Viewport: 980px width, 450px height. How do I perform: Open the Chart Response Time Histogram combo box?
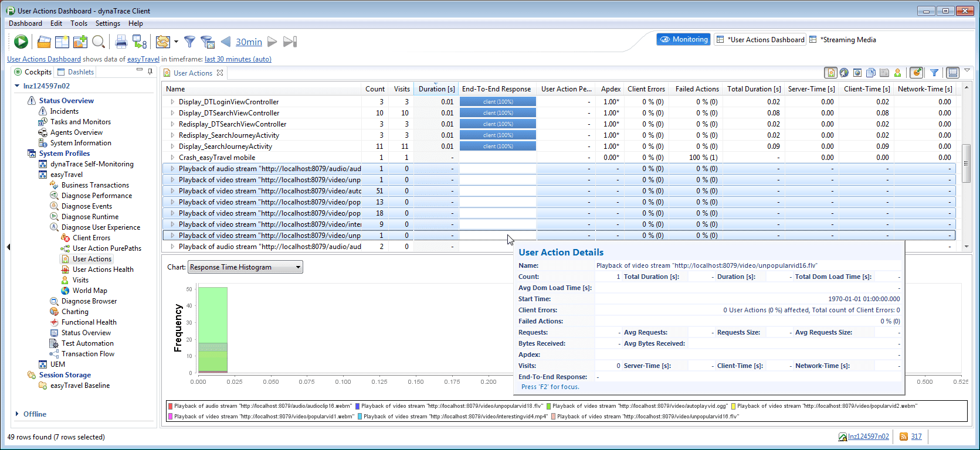tap(245, 267)
